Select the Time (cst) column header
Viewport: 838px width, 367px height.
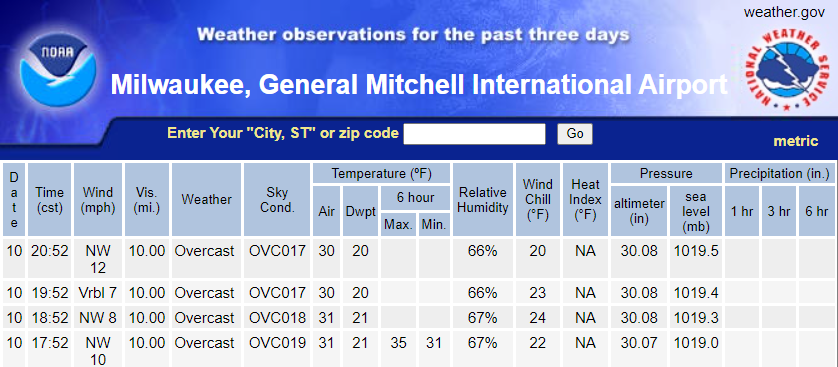pos(50,200)
